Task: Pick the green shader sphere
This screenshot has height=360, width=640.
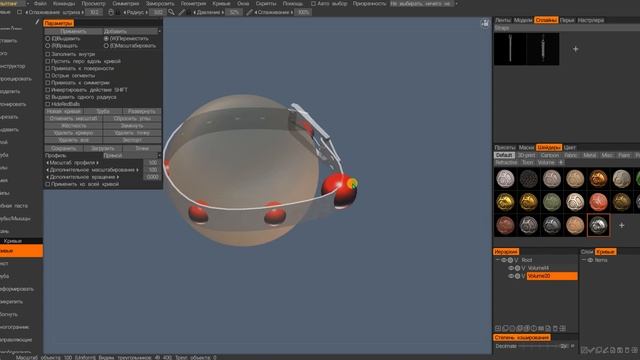Action: (x=552, y=202)
